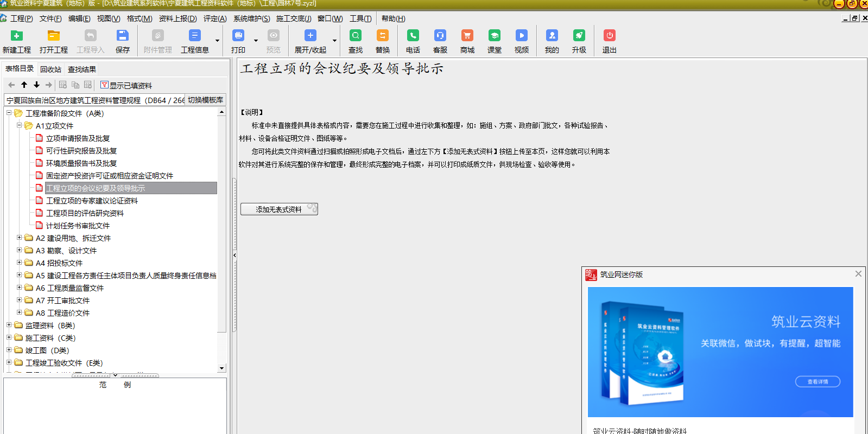Select 可行性研究报告及批复 tree item
Image resolution: width=868 pixels, height=434 pixels.
[x=81, y=151]
